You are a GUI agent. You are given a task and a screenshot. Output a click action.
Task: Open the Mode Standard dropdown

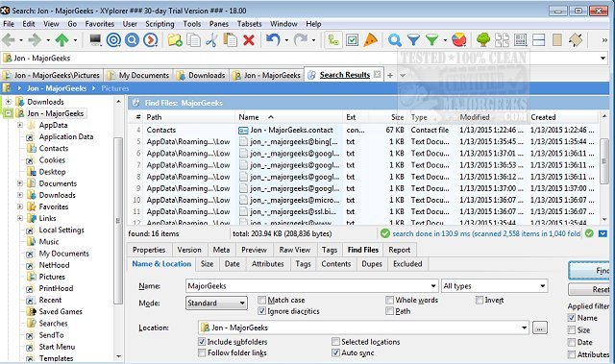click(216, 303)
